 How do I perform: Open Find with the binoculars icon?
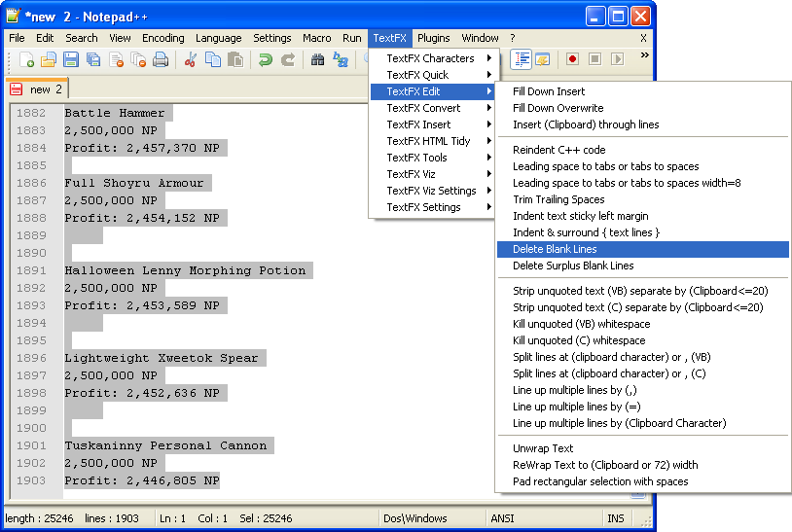tap(318, 59)
